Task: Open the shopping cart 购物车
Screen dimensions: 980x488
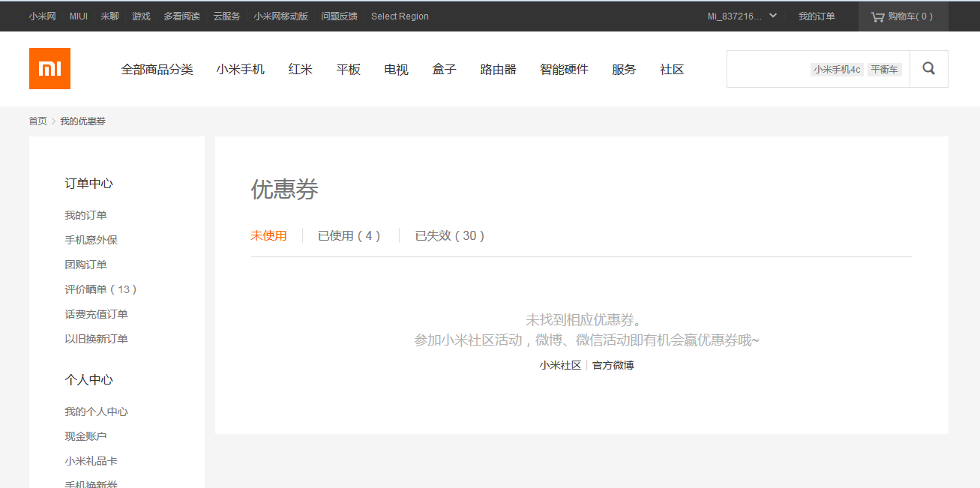Action: click(x=902, y=16)
